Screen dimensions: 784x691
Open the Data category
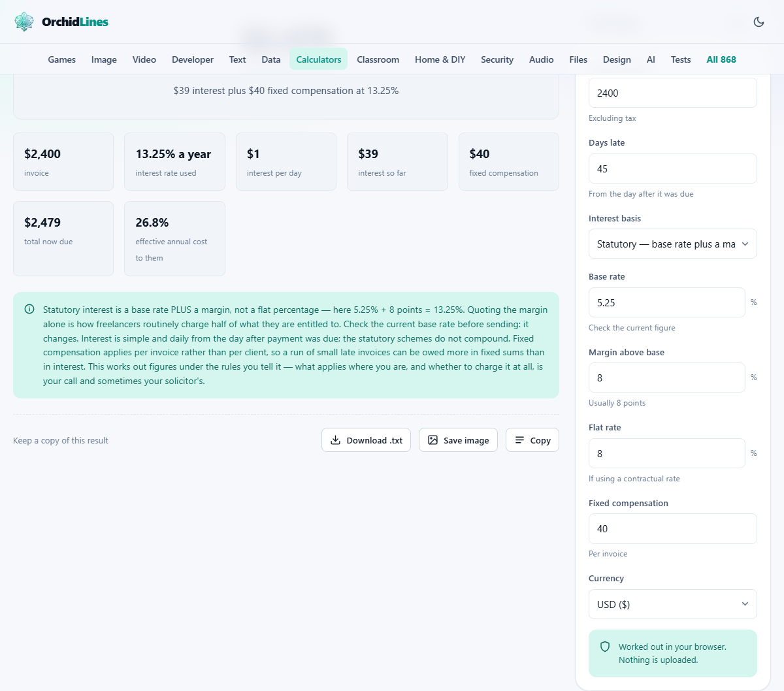(x=271, y=59)
